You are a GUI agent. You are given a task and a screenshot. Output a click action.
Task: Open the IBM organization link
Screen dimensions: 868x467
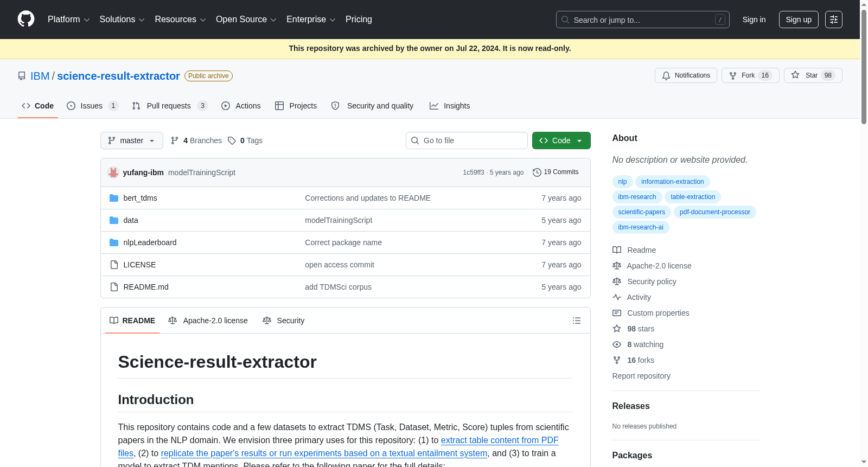[40, 76]
